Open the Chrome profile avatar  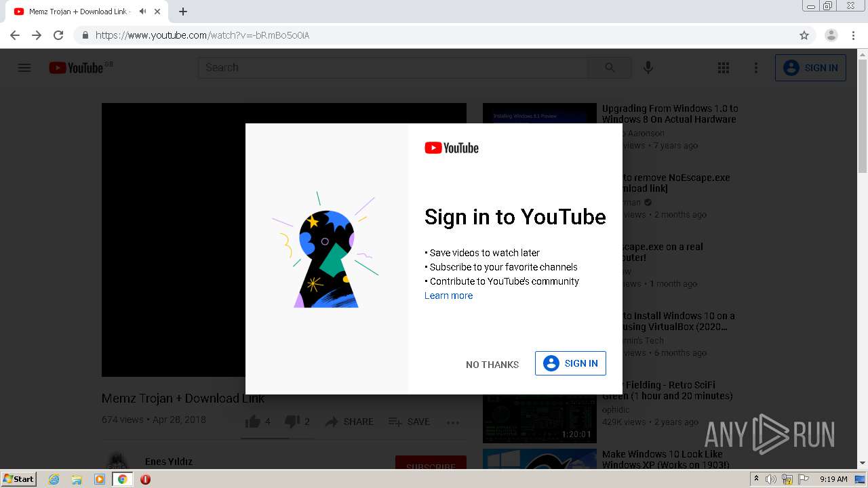831,35
